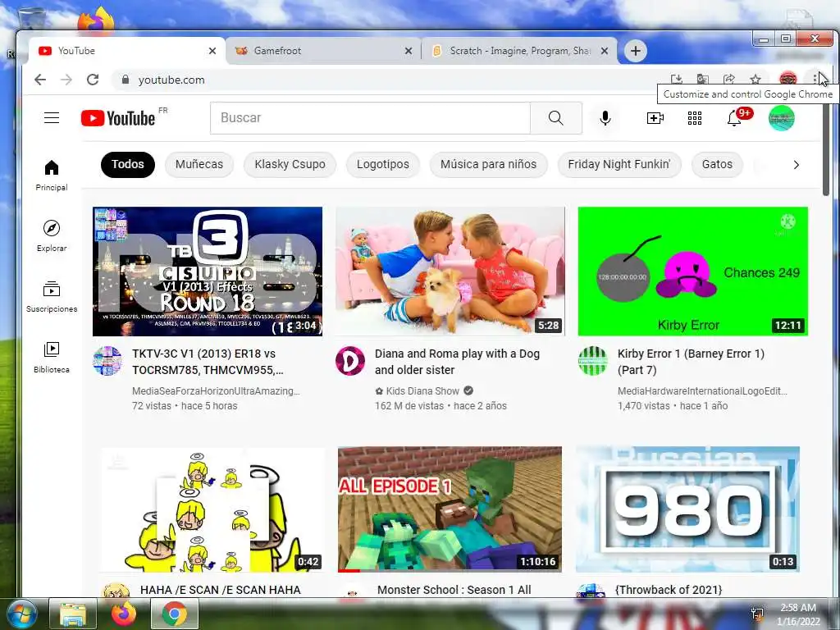
Task: Open Kids Diana Show channel name
Action: coord(422,391)
